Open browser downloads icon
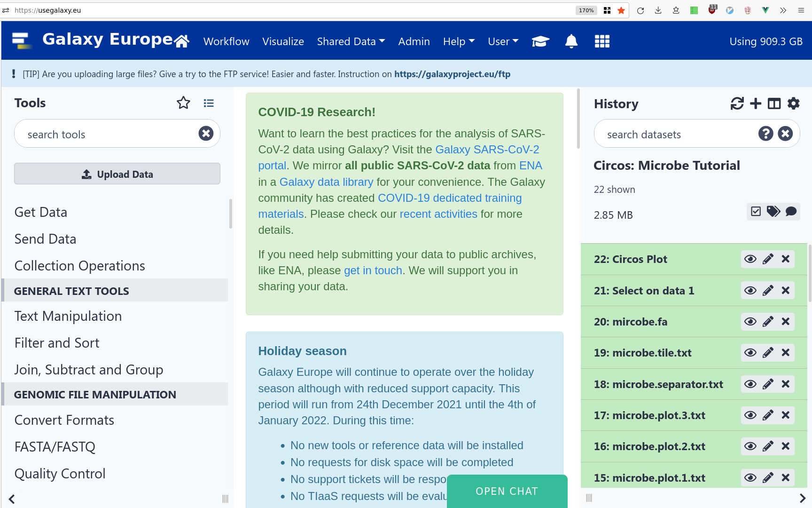Viewport: 812px width, 508px height. coord(658,10)
